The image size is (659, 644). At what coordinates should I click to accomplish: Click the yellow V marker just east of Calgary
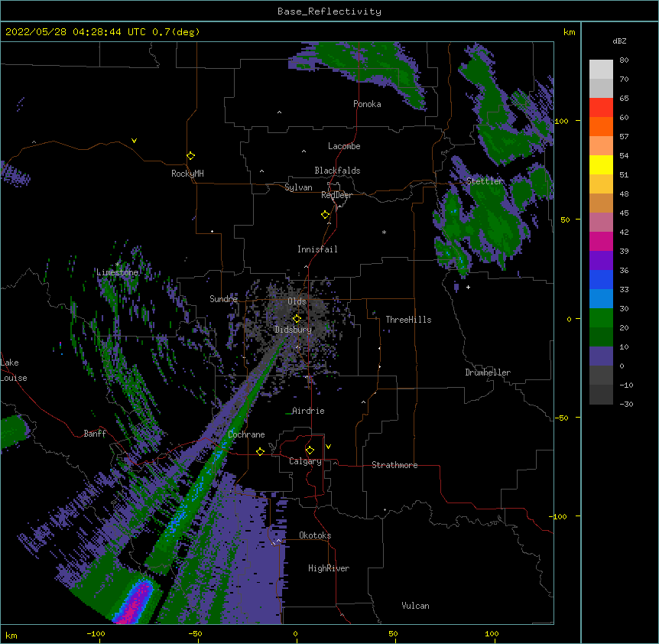pos(328,447)
